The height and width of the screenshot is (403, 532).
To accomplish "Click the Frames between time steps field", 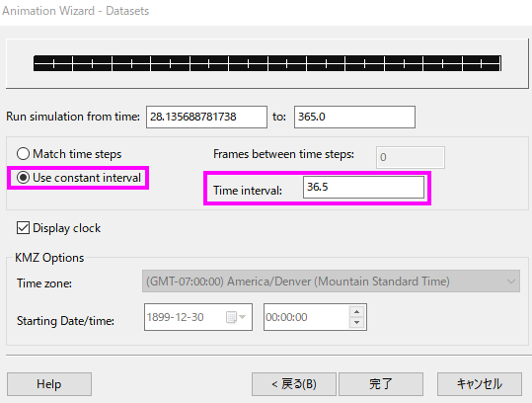I will tap(411, 157).
